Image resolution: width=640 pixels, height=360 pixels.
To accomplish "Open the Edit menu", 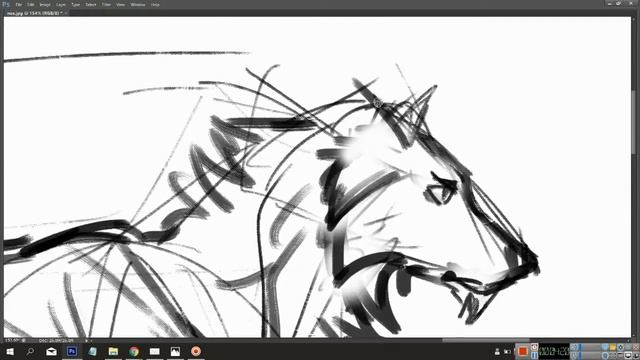I will (x=31, y=4).
